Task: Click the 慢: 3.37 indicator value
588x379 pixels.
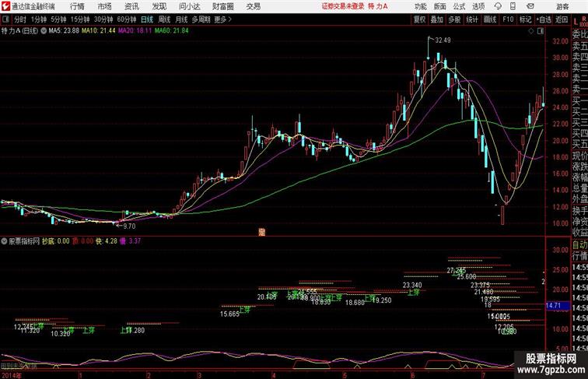Action: [130, 241]
